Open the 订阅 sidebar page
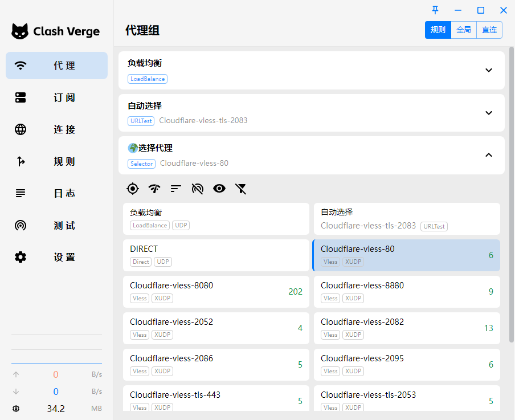The image size is (515, 420). pos(56,97)
